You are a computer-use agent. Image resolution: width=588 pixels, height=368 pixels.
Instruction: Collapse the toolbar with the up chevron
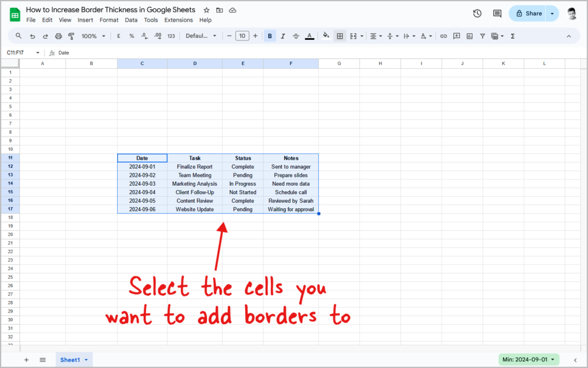pos(569,37)
